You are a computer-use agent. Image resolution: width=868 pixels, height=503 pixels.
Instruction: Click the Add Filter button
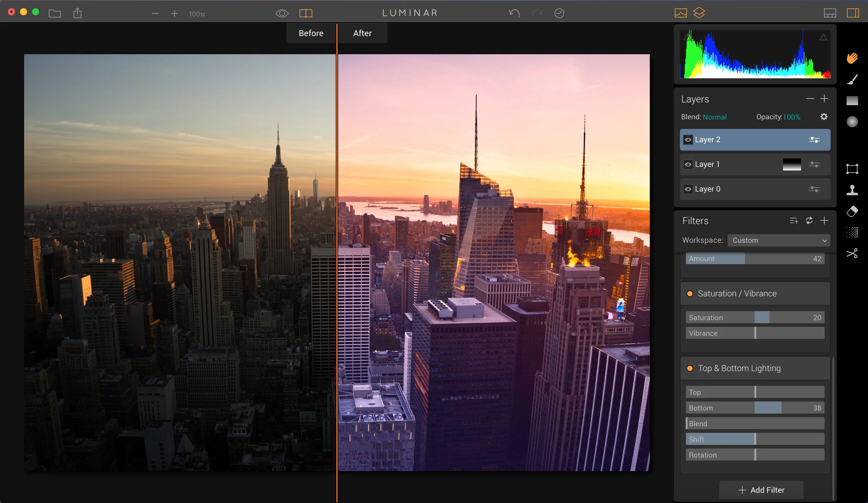coord(761,490)
